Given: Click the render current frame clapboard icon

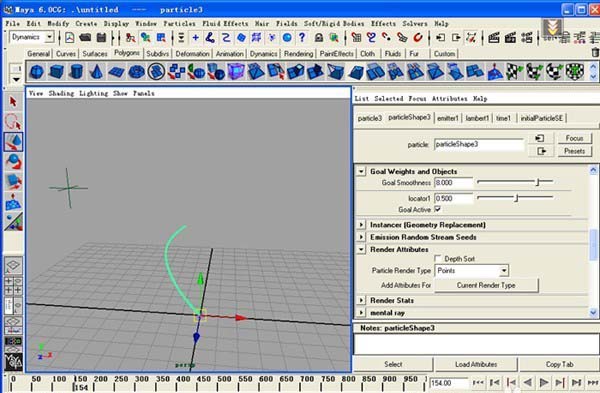Looking at the screenshot, I should [x=494, y=38].
